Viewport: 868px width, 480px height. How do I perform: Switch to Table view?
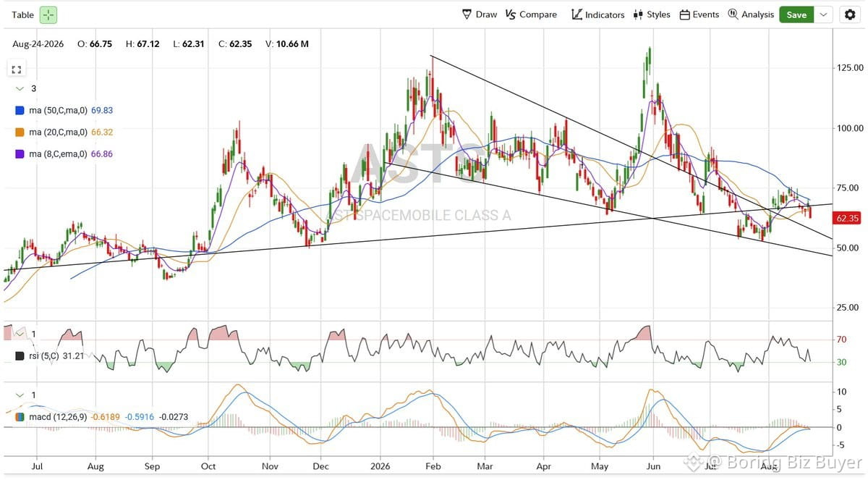click(22, 14)
